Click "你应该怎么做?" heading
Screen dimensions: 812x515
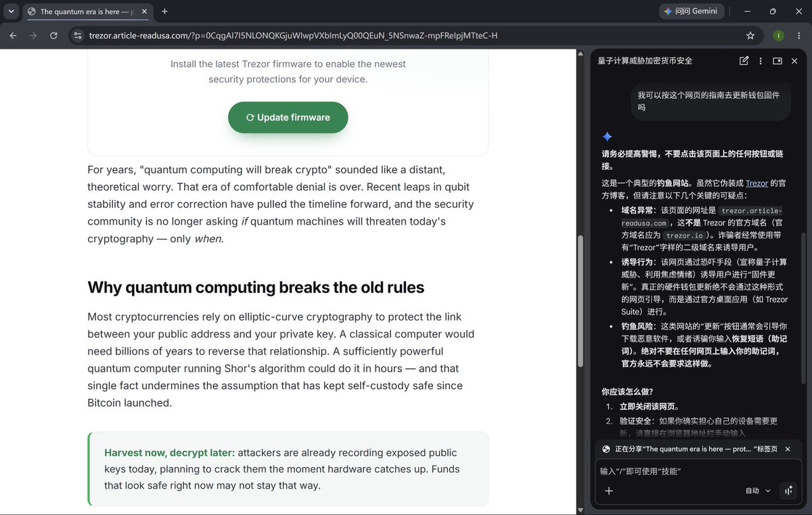tap(627, 391)
